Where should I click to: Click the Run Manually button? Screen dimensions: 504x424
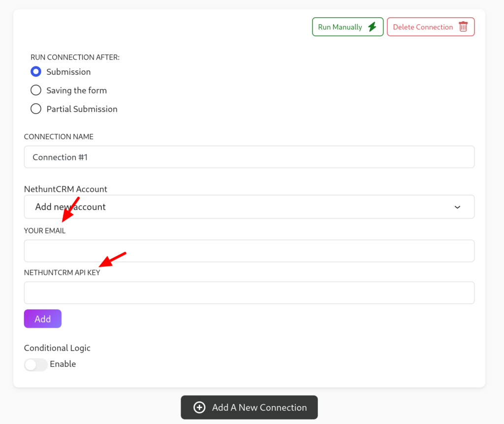pyautogui.click(x=347, y=27)
